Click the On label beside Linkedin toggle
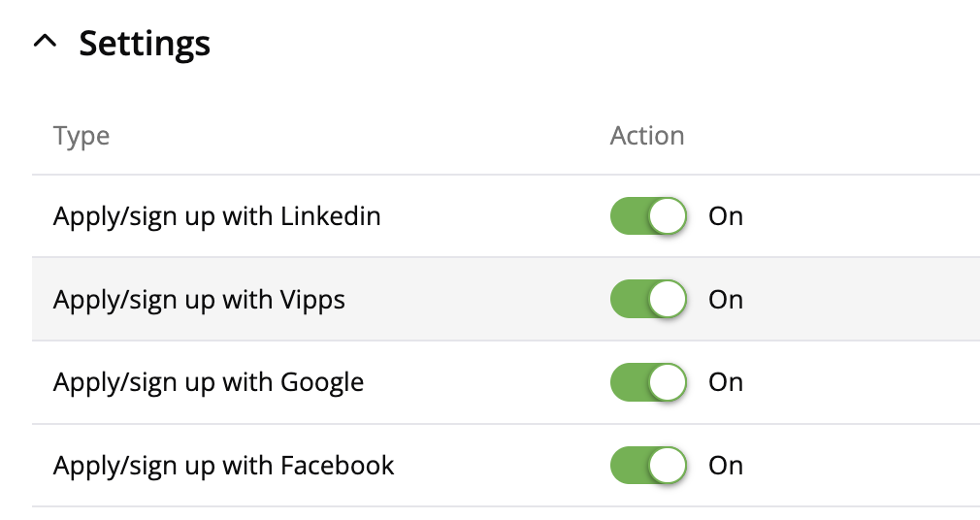Image resolution: width=980 pixels, height=520 pixels. 726,215
